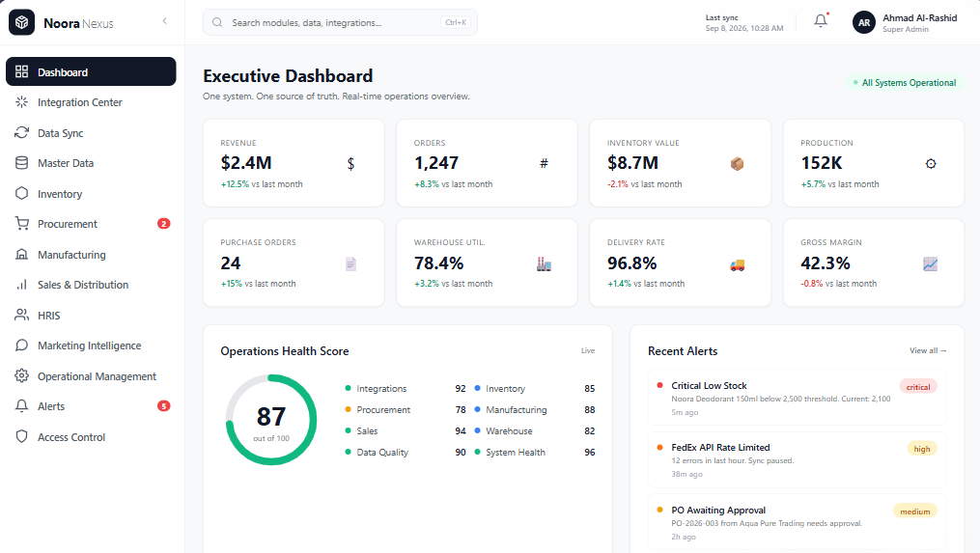The image size is (980, 553).
Task: Go to Data Sync page
Action: coord(91,132)
